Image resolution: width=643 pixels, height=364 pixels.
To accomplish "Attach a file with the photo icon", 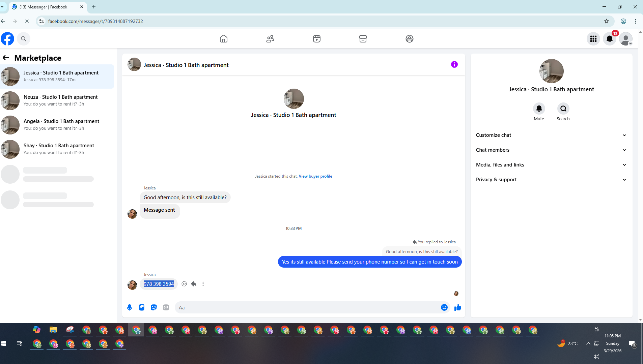I will pyautogui.click(x=142, y=307).
